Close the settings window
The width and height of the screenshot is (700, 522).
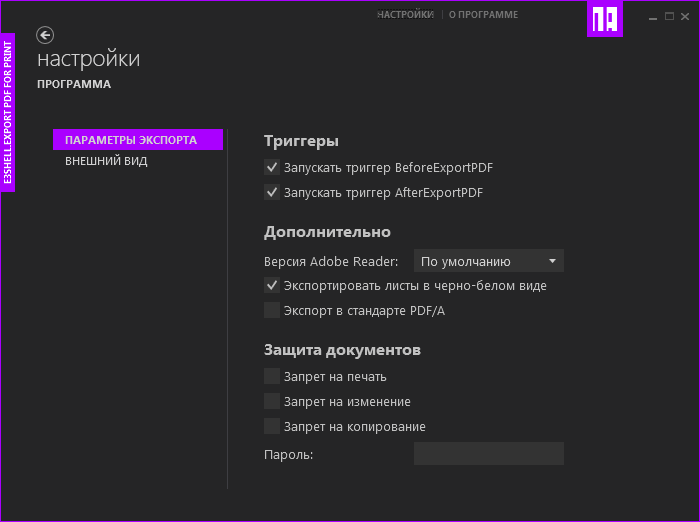687,16
